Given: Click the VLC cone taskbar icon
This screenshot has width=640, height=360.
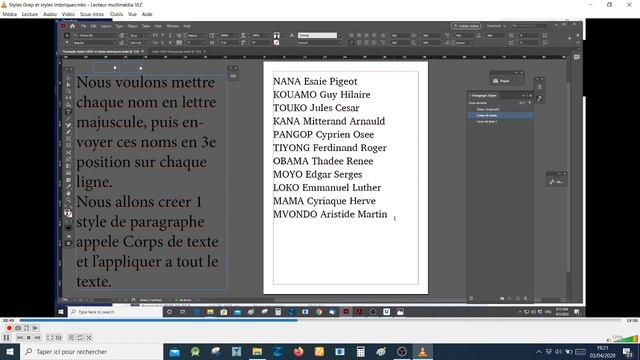Looking at the screenshot, I should click(x=422, y=351).
